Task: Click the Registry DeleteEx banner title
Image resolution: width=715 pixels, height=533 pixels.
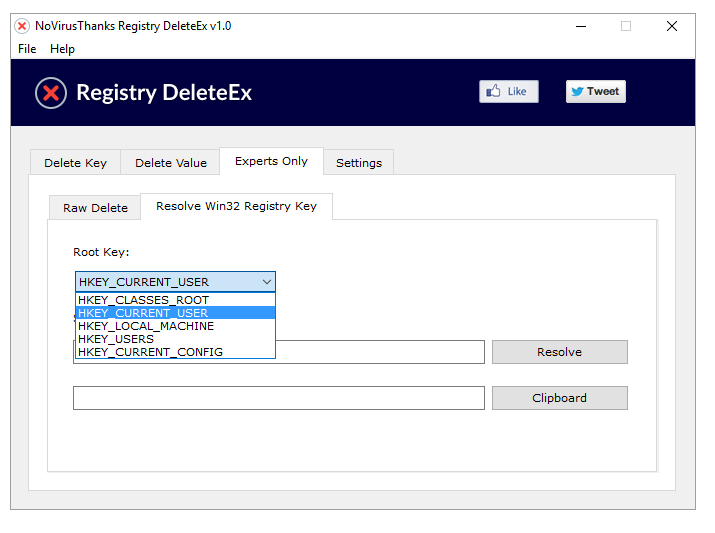Action: (x=164, y=93)
